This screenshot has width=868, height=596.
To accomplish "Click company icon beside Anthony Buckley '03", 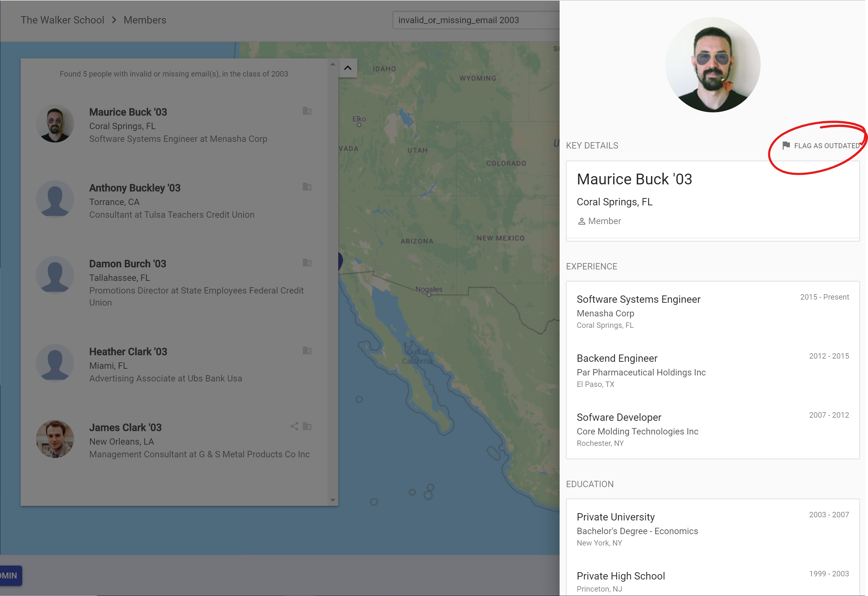I will tap(307, 187).
